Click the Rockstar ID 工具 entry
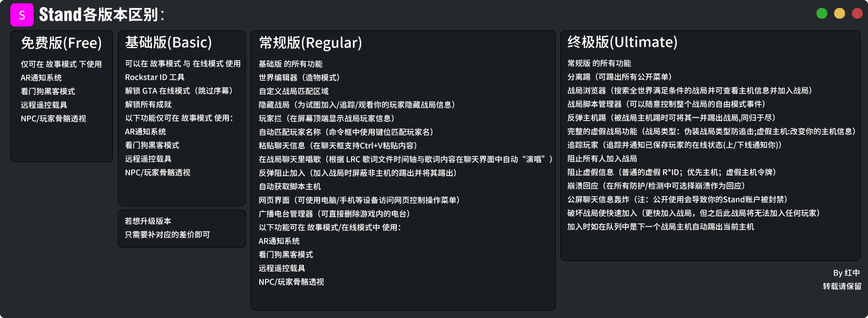This screenshot has height=318, width=868. pos(155,77)
